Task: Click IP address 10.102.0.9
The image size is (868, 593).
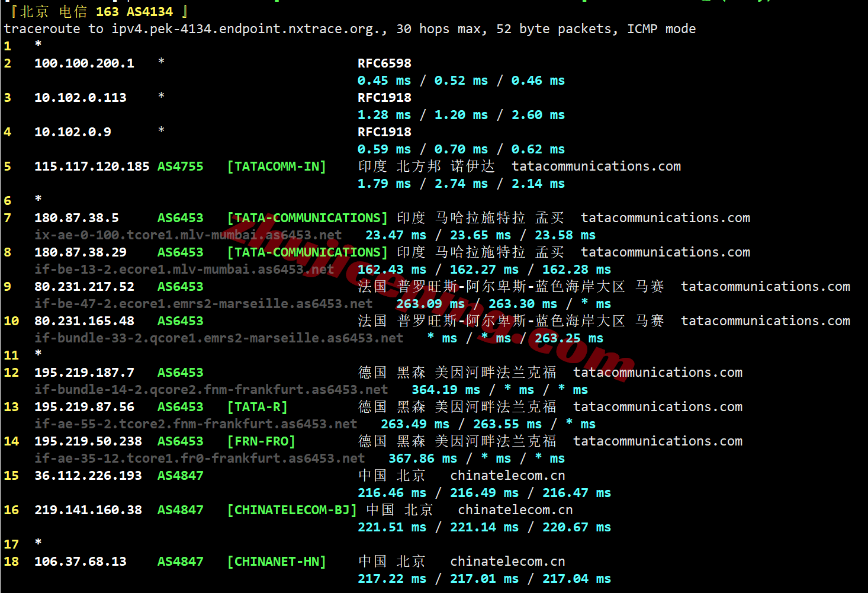Action: tap(73, 132)
